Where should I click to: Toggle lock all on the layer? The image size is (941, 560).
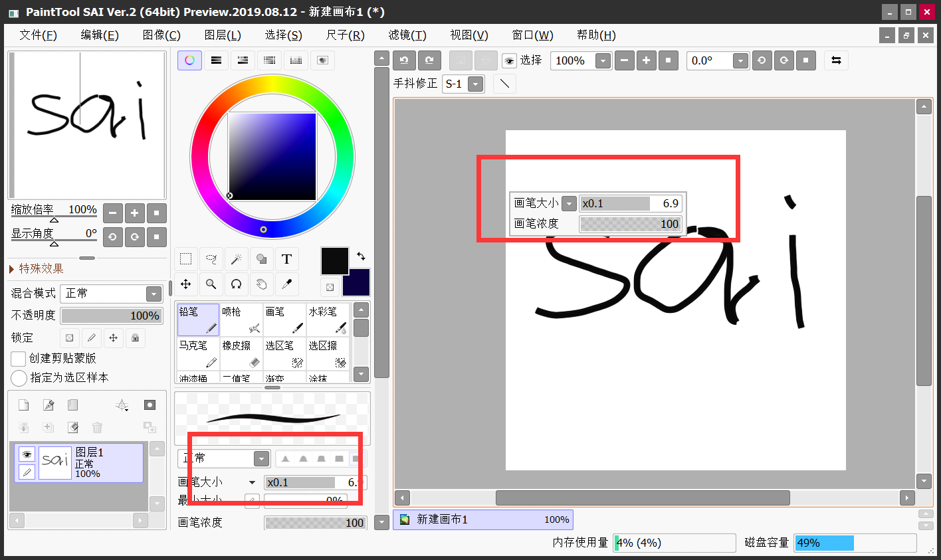(x=136, y=337)
